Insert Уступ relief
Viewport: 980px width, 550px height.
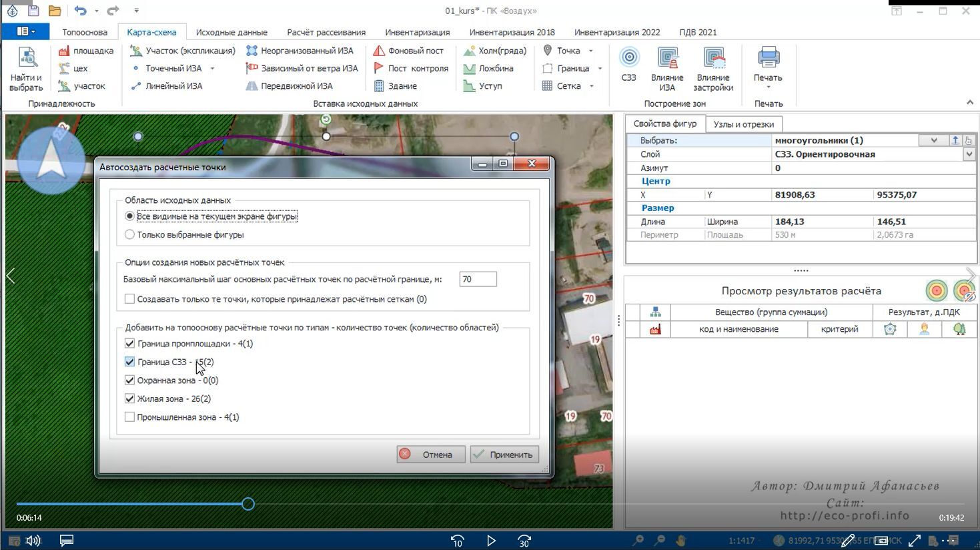[482, 86]
